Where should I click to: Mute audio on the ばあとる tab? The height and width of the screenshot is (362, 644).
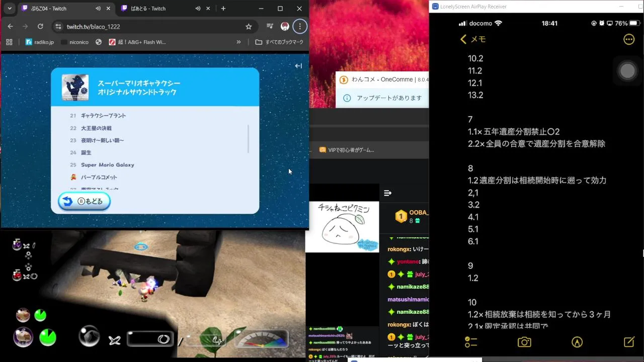pyautogui.click(x=198, y=9)
